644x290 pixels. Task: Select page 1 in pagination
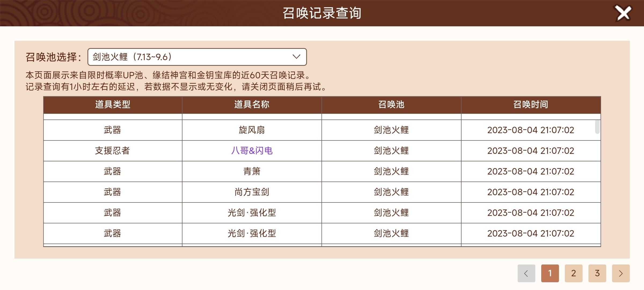point(550,273)
